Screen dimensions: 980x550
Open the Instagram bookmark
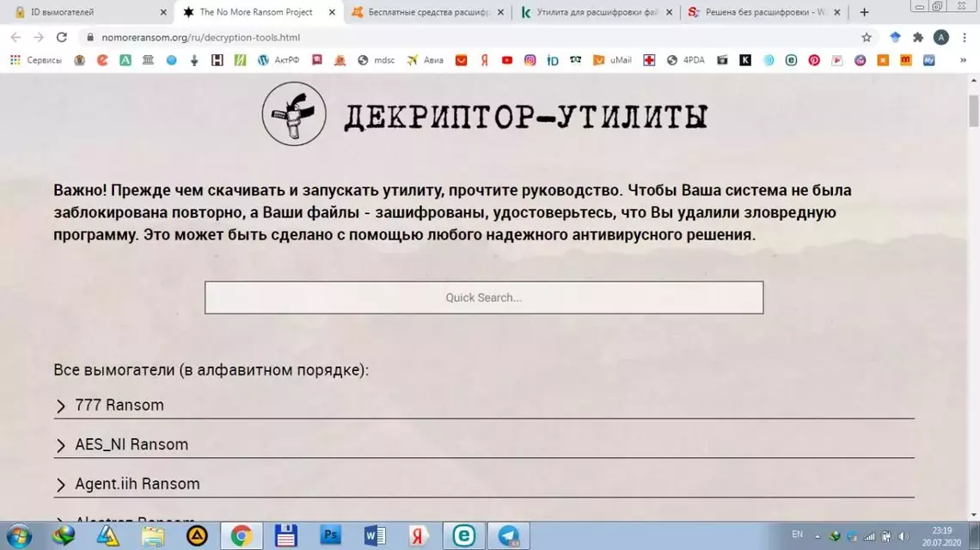point(530,60)
